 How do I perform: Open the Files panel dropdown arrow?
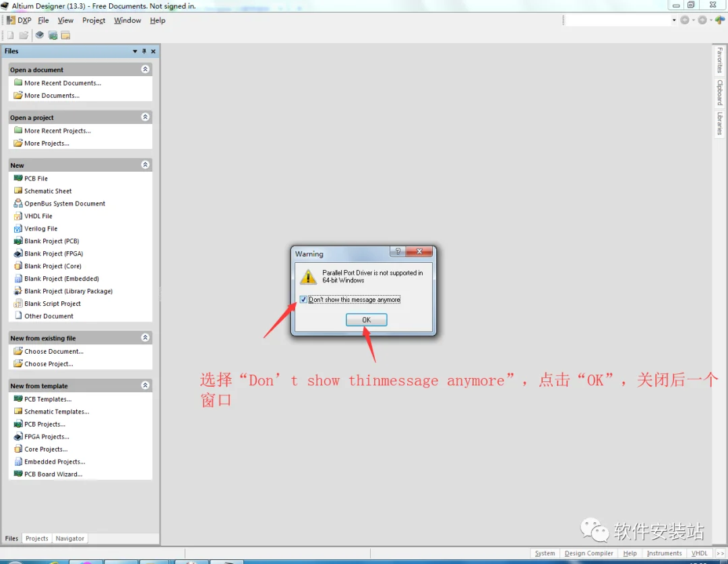(135, 51)
